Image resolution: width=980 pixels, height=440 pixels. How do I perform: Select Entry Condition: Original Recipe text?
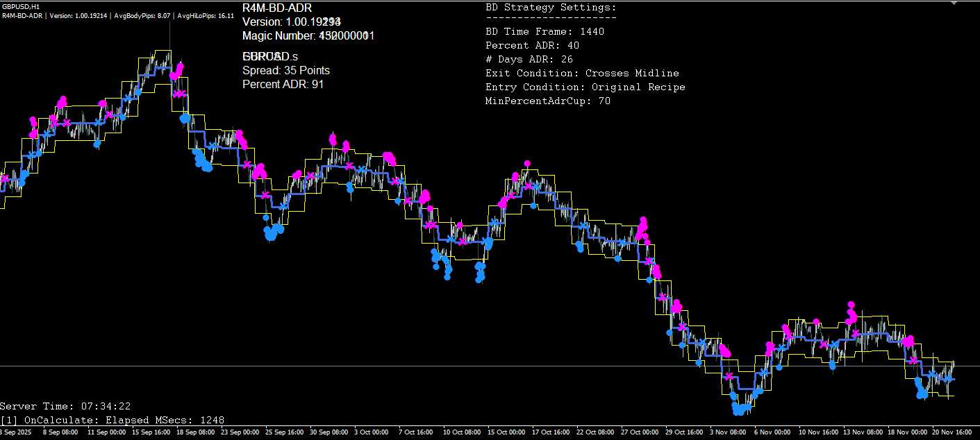coord(585,87)
